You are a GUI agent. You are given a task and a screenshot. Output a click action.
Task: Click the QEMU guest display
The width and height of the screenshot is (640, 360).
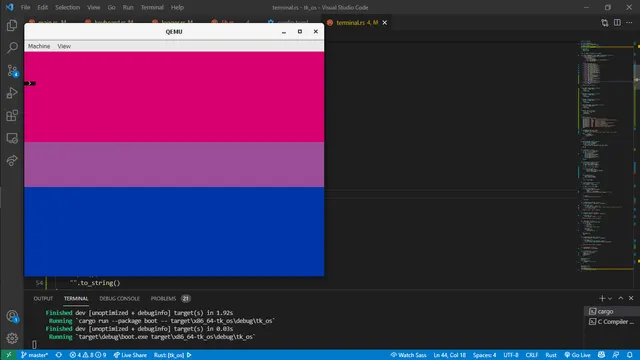[174, 164]
